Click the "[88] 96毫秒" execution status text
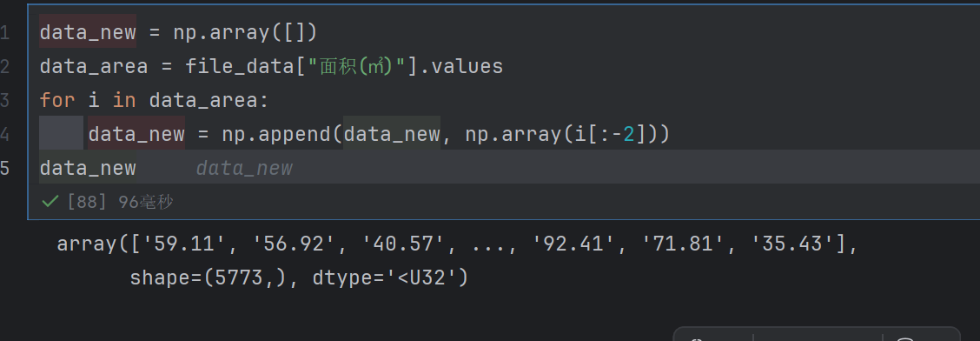980x341 pixels. (x=120, y=202)
